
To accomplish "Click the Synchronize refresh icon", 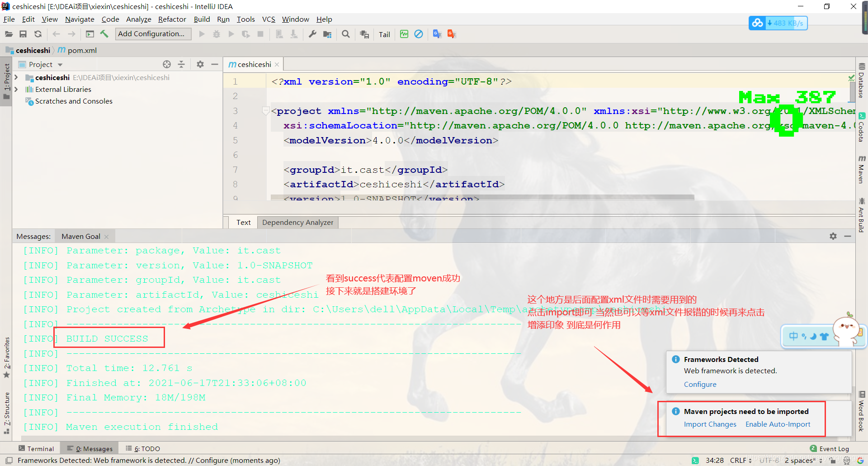I will [38, 34].
